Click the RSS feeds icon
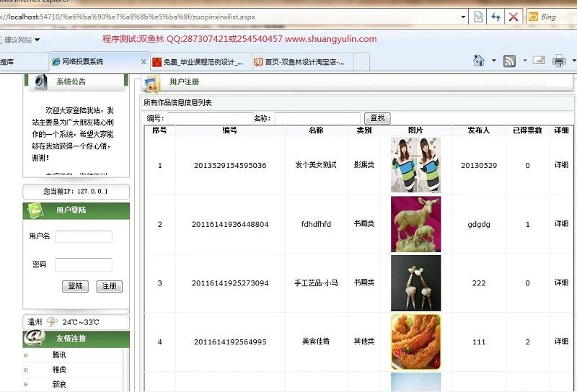Image resolution: width=577 pixels, height=392 pixels. pyautogui.click(x=509, y=61)
